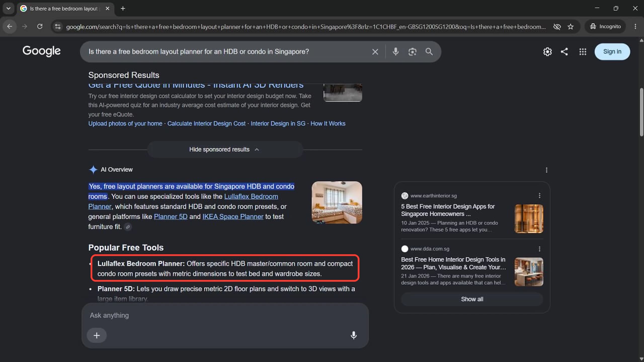Open Interior Design in SG link
The image size is (644, 362).
[278, 124]
